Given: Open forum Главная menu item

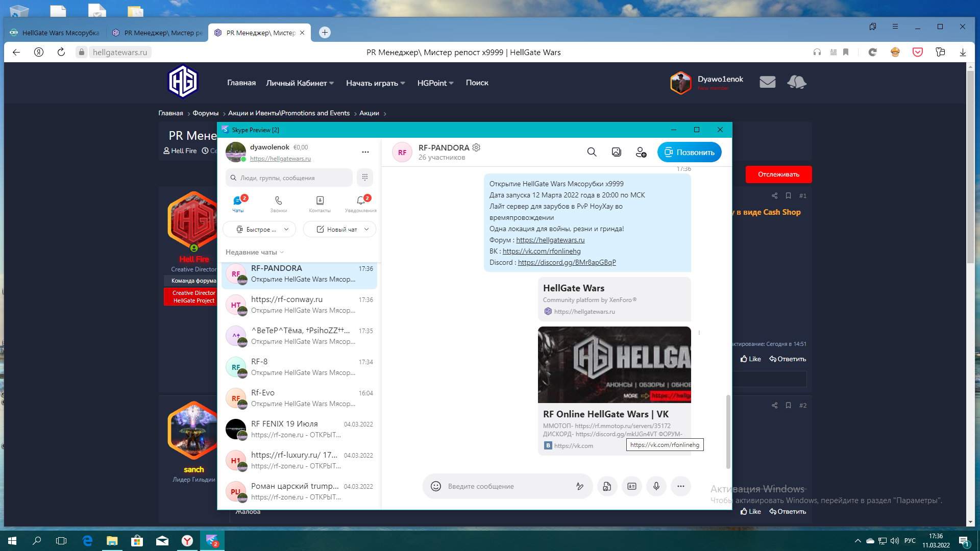Looking at the screenshot, I should coord(241,83).
